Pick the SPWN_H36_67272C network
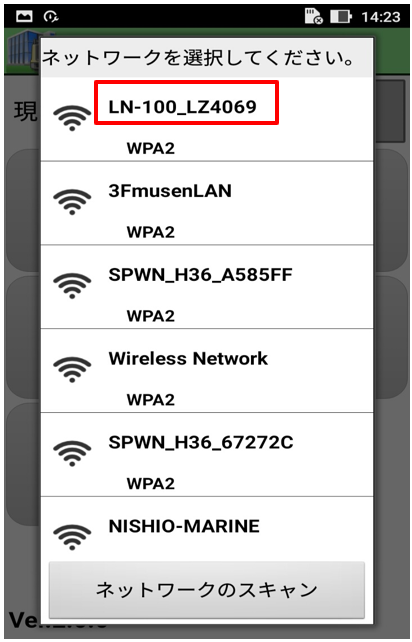 coord(207,455)
